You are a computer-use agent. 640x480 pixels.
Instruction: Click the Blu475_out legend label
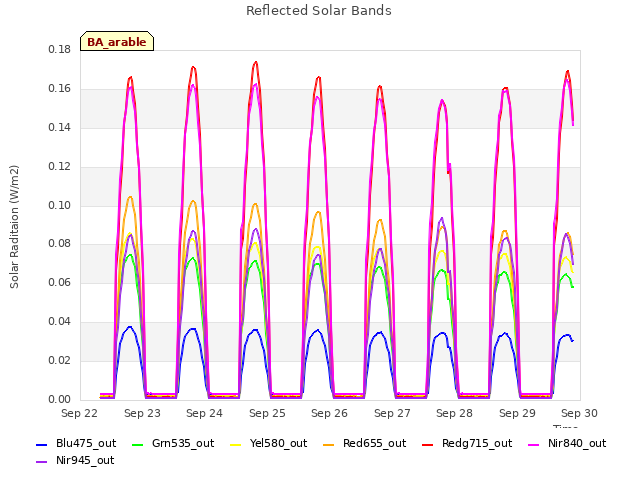(86, 443)
